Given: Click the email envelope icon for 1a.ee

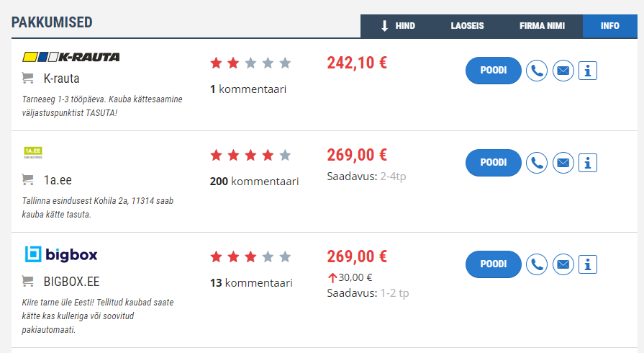Looking at the screenshot, I should (563, 163).
